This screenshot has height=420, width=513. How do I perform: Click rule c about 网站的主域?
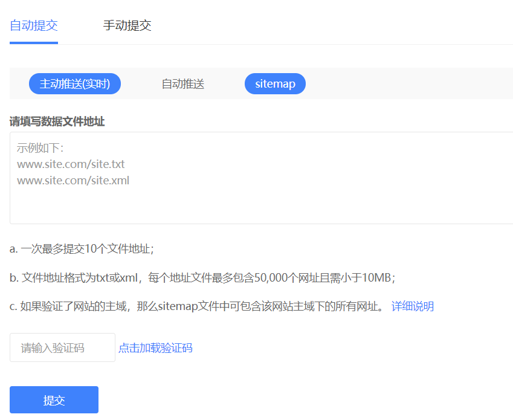pos(199,306)
